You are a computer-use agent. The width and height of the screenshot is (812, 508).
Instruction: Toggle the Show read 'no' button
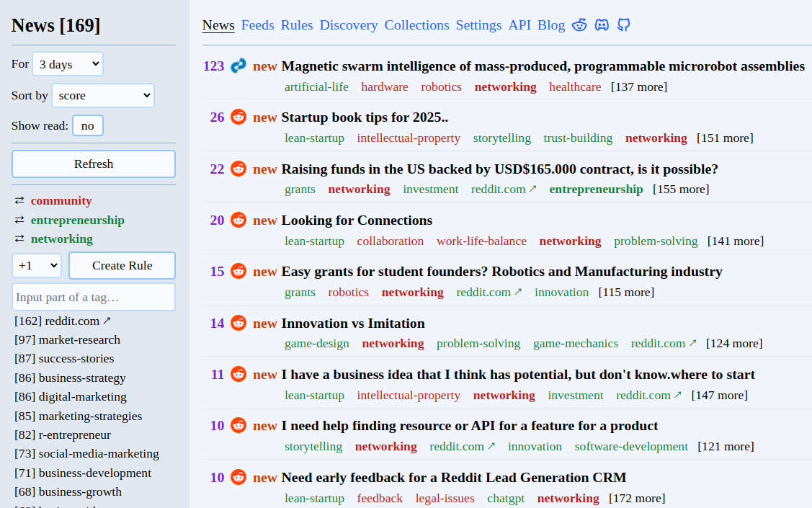[88, 125]
